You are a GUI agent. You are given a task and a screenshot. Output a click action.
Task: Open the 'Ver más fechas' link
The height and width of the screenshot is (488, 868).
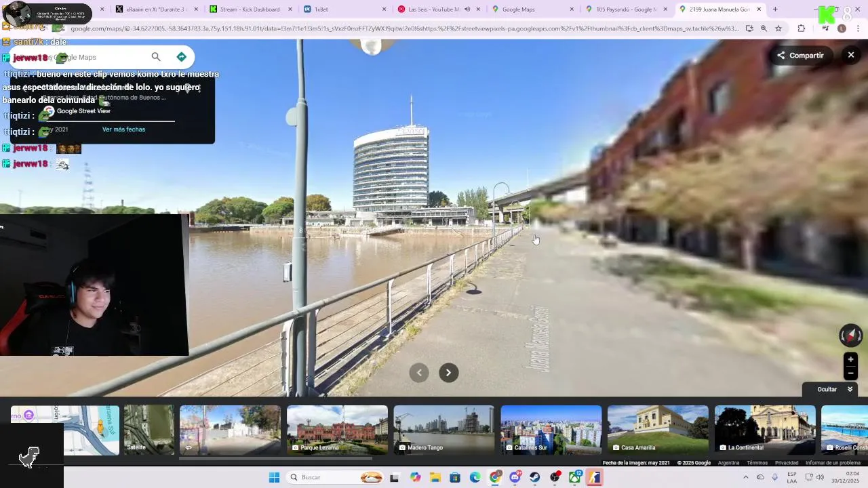pyautogui.click(x=123, y=129)
